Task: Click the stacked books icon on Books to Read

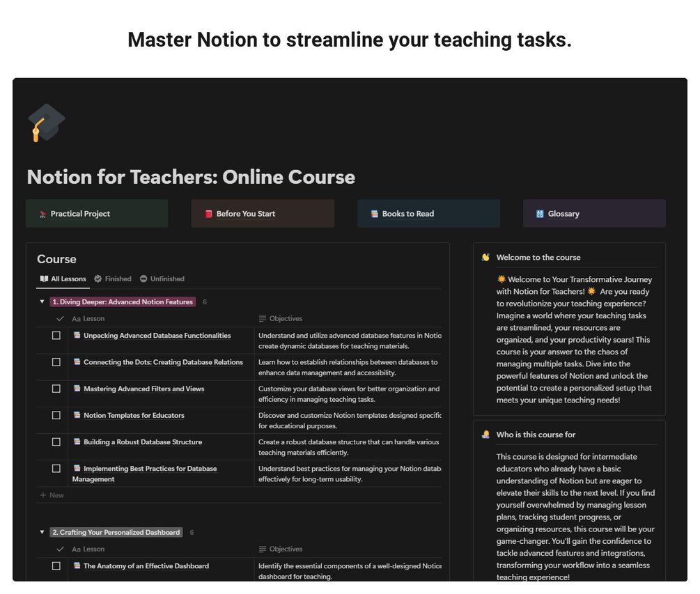Action: (375, 214)
